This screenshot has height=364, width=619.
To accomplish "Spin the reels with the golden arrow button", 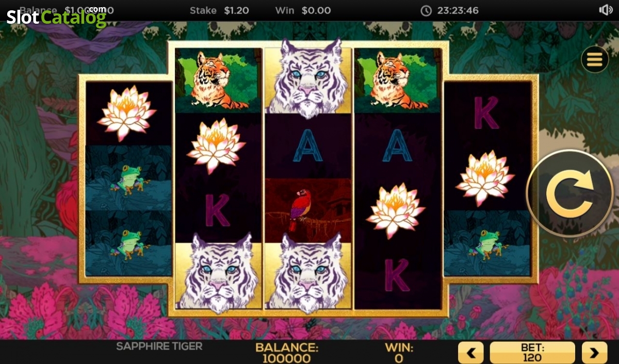I will (x=570, y=193).
